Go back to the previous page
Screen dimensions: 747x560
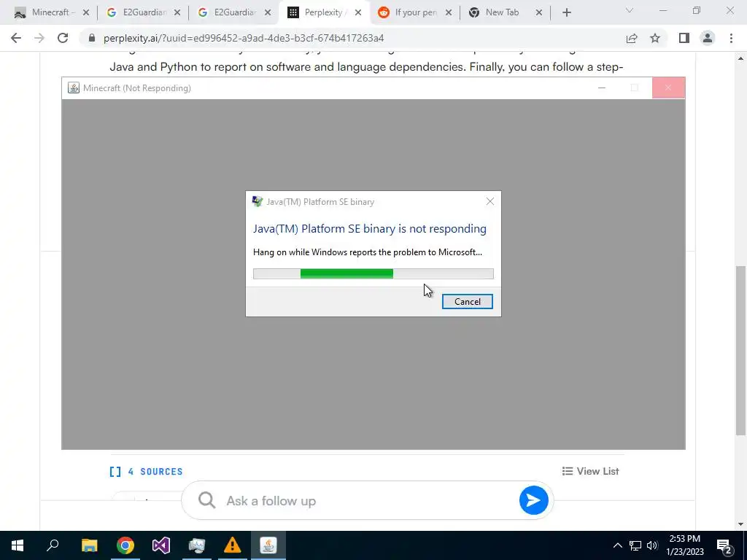16,38
